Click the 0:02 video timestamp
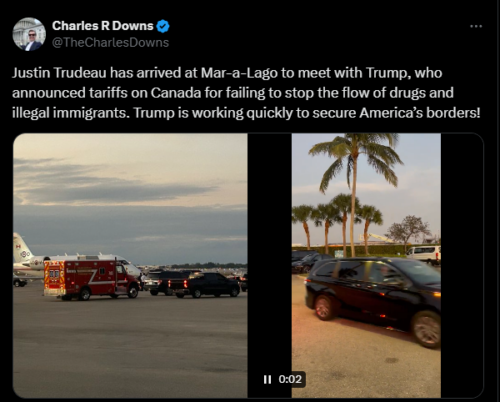This screenshot has width=500, height=402. point(290,379)
